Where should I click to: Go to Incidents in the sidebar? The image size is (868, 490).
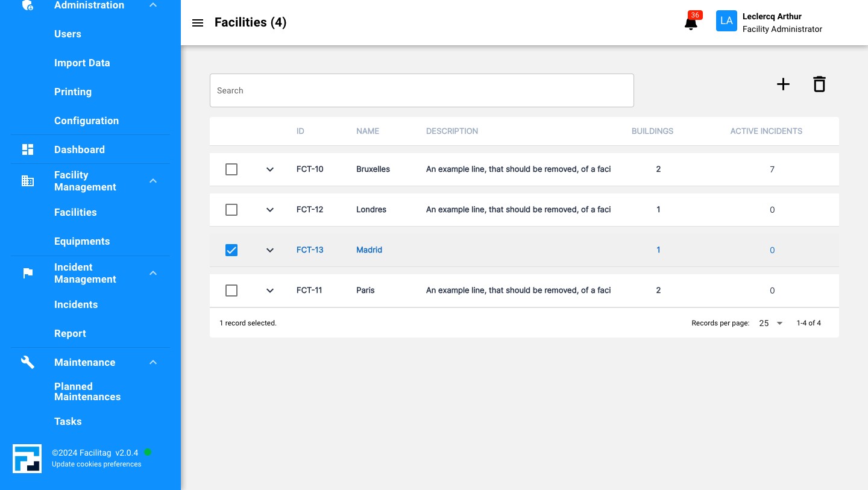coord(76,304)
